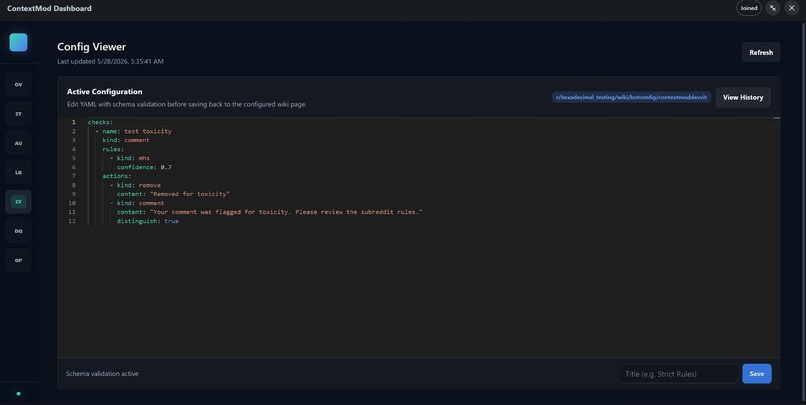806x405 pixels.
Task: Open the ST sidebar section
Action: click(19, 114)
